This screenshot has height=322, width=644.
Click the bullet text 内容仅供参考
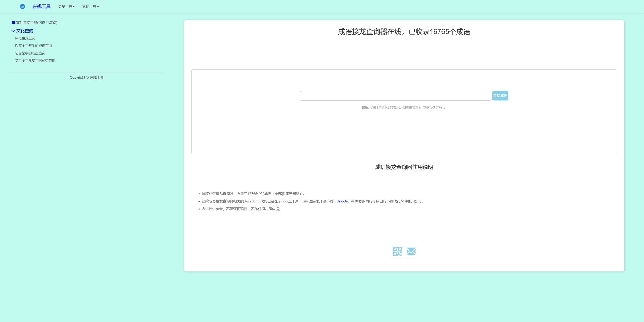pos(242,209)
